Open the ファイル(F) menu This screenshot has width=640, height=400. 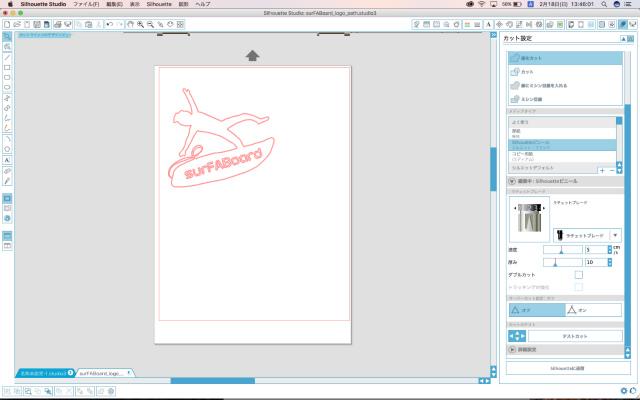[x=86, y=4]
